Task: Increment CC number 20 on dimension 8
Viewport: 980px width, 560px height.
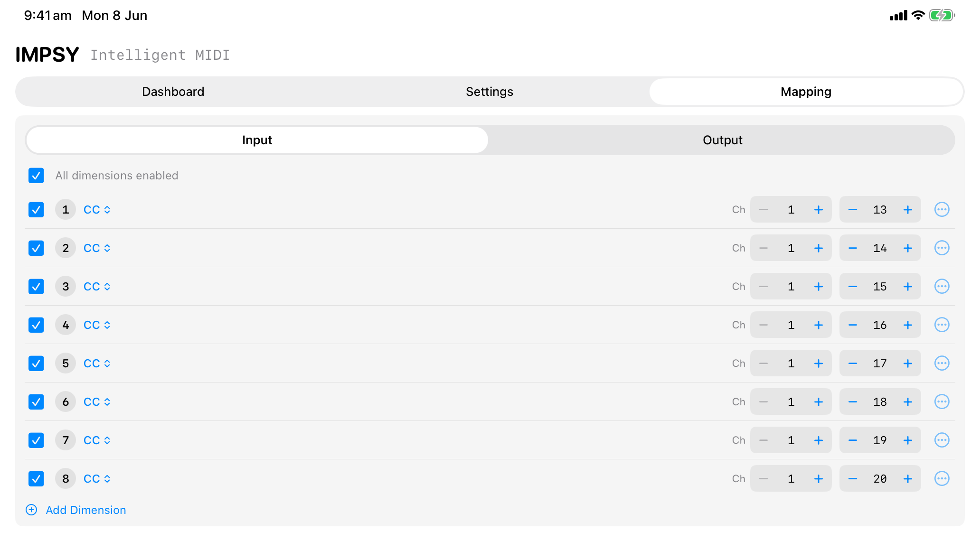Action: [x=907, y=478]
